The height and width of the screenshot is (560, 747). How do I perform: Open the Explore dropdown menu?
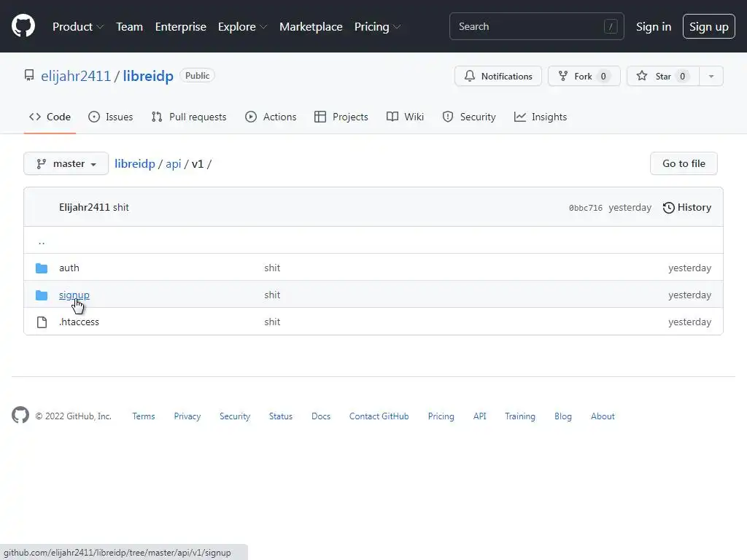point(242,27)
